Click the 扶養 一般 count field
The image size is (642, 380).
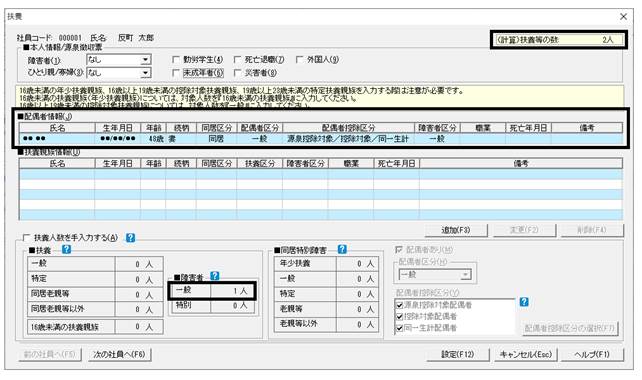(139, 264)
